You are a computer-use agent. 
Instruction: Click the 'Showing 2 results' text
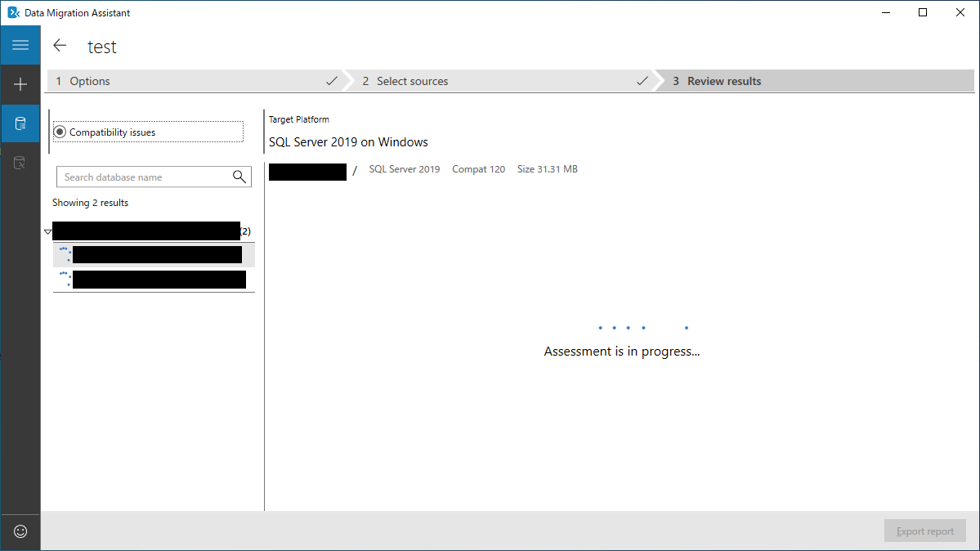(90, 203)
